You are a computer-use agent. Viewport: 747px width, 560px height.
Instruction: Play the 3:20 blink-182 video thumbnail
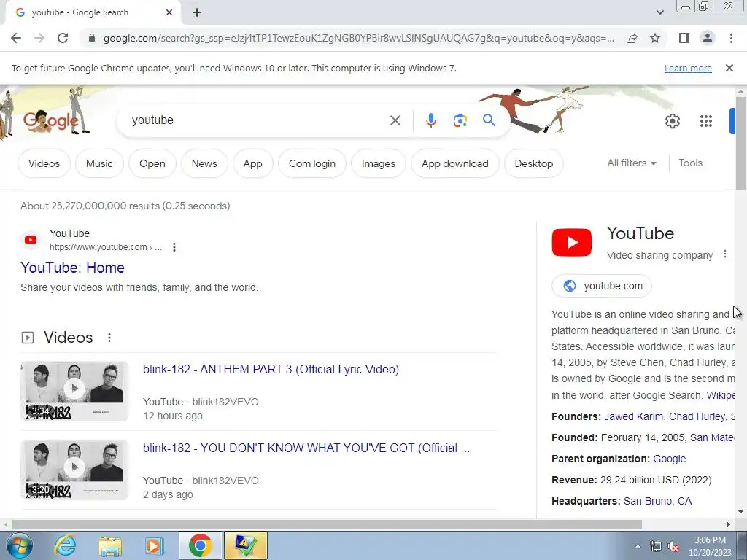click(74, 470)
